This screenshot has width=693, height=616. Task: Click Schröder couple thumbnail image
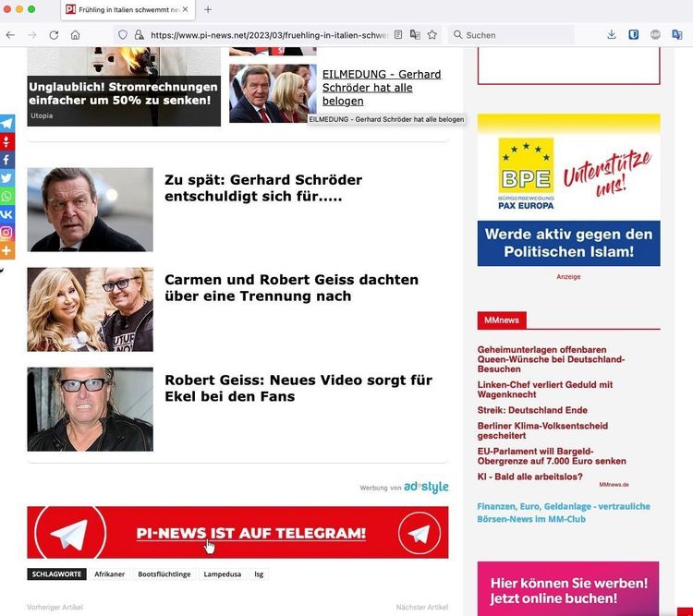(273, 93)
